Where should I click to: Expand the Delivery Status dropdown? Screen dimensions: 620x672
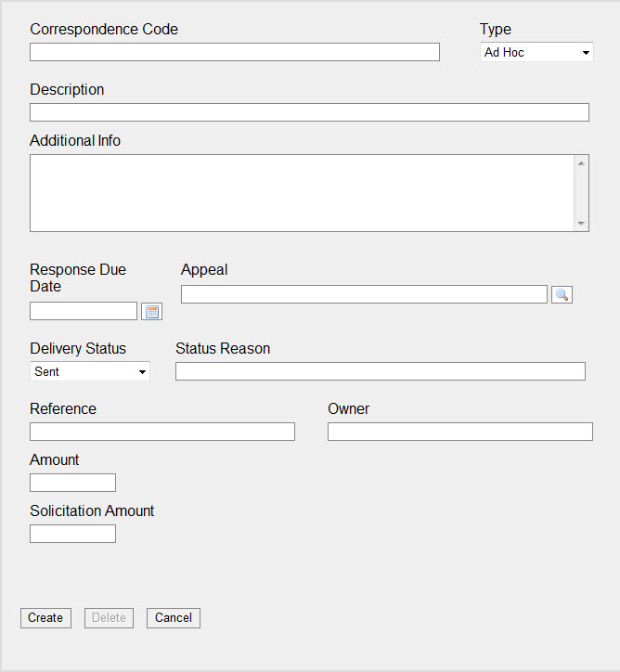[90, 371]
